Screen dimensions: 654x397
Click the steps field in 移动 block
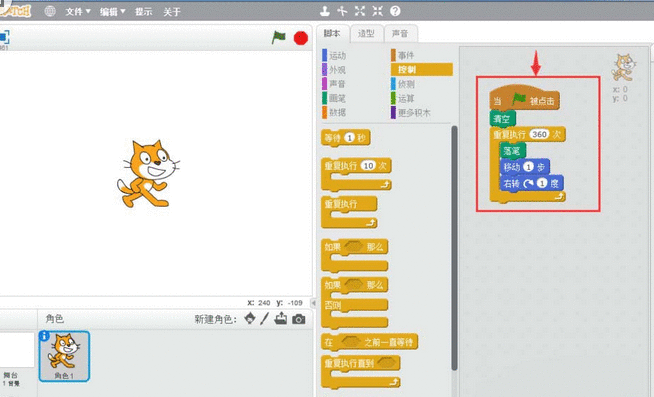[x=528, y=167]
